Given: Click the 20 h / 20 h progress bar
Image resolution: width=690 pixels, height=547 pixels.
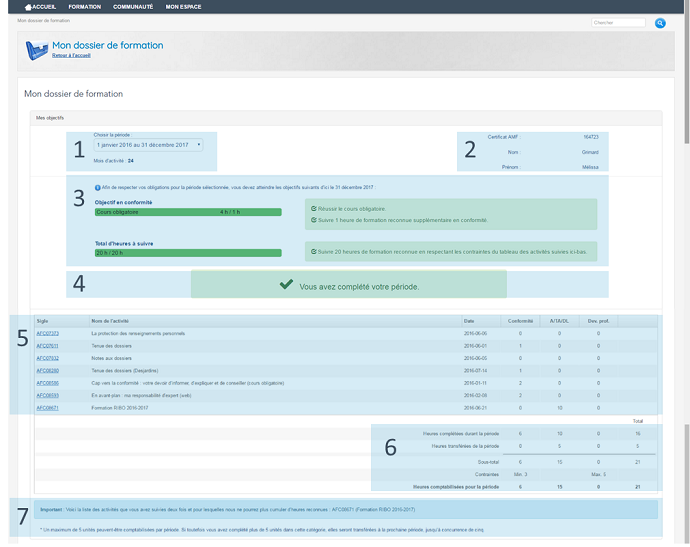Looking at the screenshot, I should coord(188,253).
